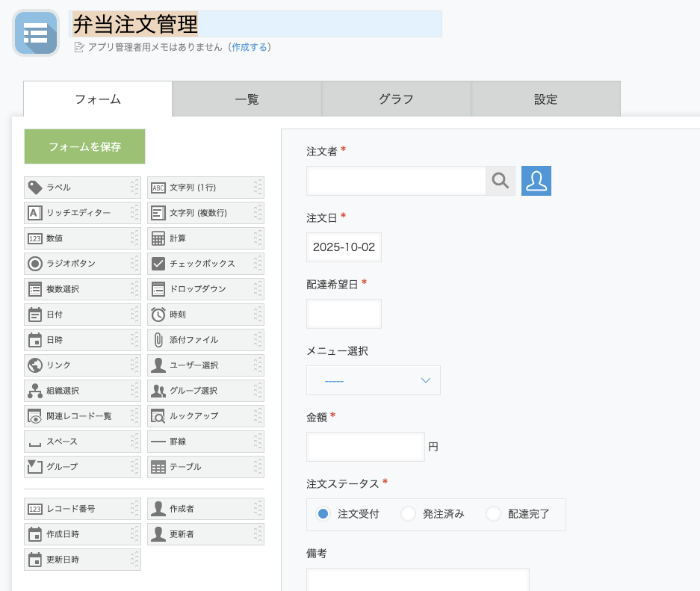Expand the メニュー選択 dropdown
The image size is (700, 591).
[x=374, y=380]
